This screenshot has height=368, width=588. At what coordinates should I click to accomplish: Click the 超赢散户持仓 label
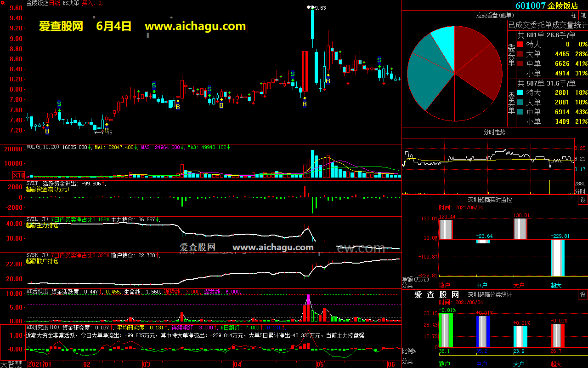point(42,261)
